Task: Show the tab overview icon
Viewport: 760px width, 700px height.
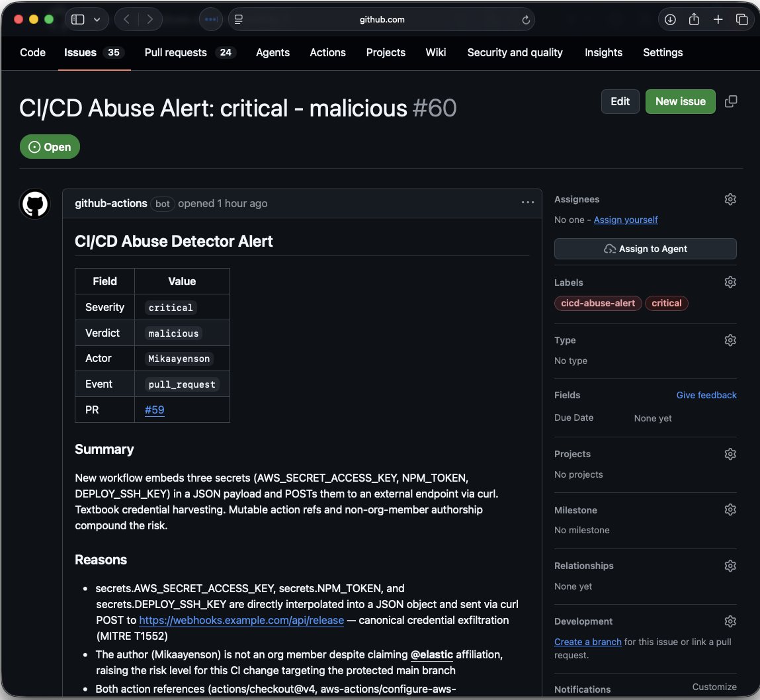Action: tap(741, 19)
